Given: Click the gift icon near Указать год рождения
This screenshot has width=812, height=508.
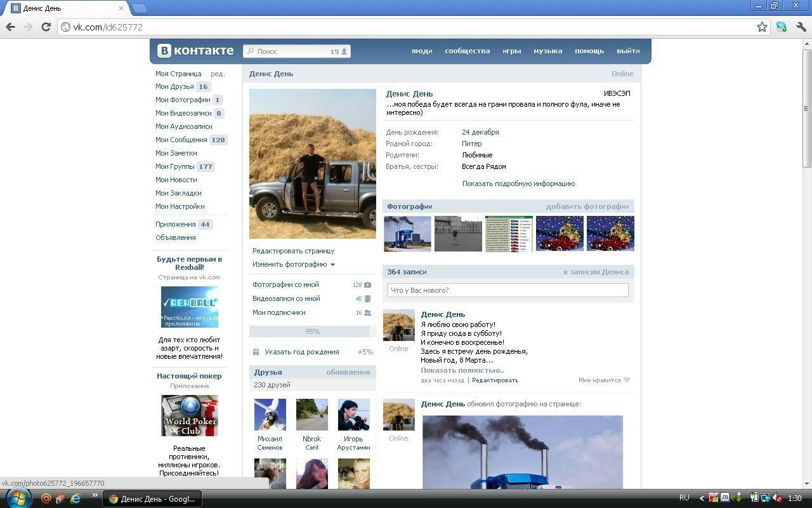Looking at the screenshot, I should (x=256, y=352).
